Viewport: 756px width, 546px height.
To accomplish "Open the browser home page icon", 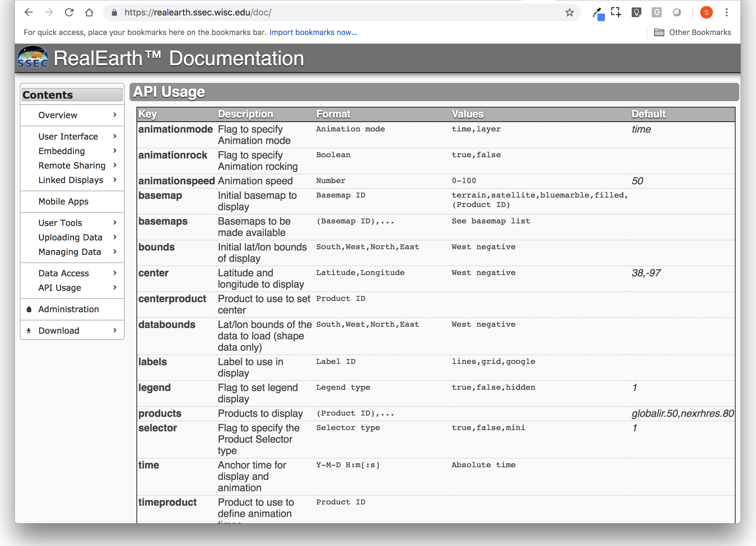I will 89,13.
